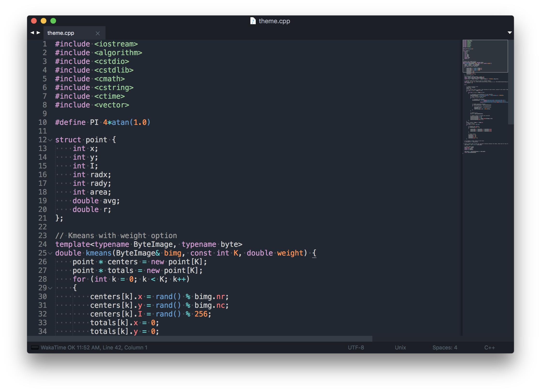Open UTF-8 encoding selector
The image size is (541, 392).
[x=356, y=347]
